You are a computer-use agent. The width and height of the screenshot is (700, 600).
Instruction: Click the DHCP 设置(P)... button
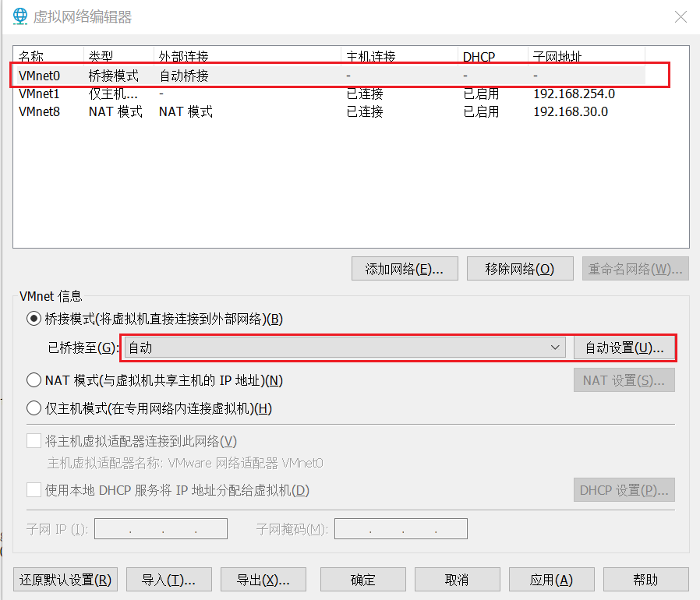(624, 490)
